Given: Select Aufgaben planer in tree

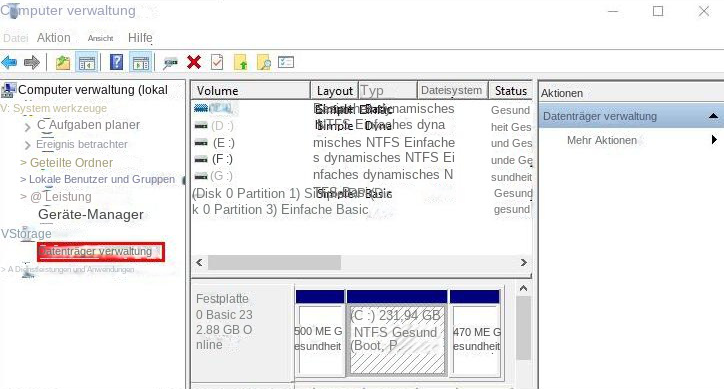Looking at the screenshot, I should click(88, 125).
